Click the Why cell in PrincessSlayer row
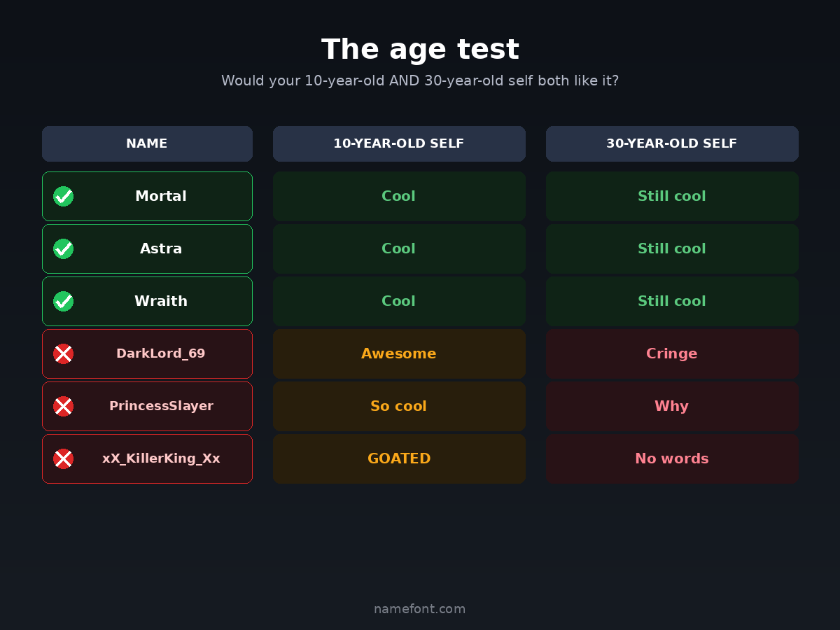Viewport: 840px width, 630px height. pos(672,407)
